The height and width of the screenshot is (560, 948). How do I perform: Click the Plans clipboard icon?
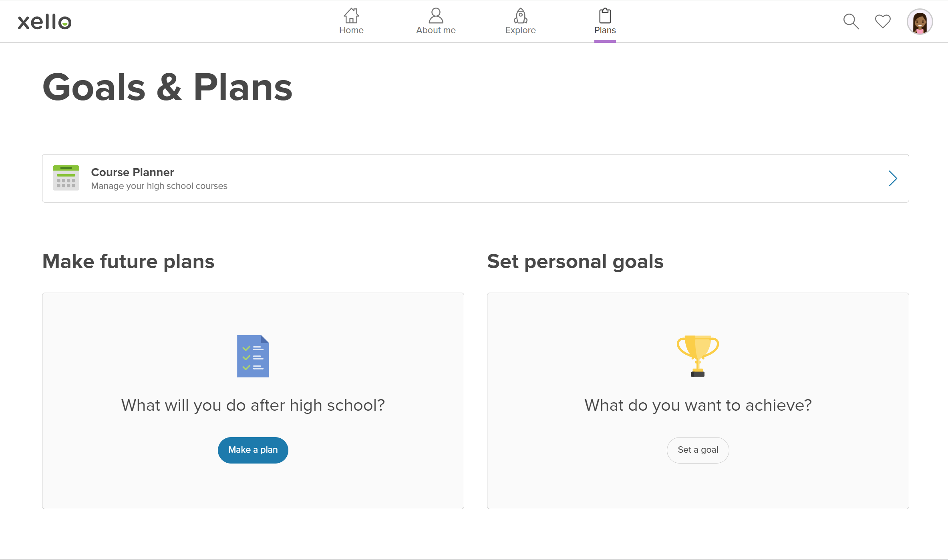(605, 16)
